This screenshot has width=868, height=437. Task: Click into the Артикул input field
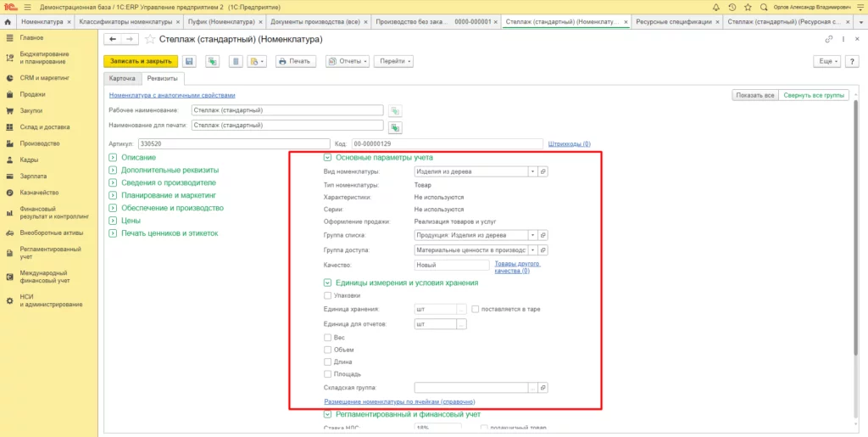233,144
